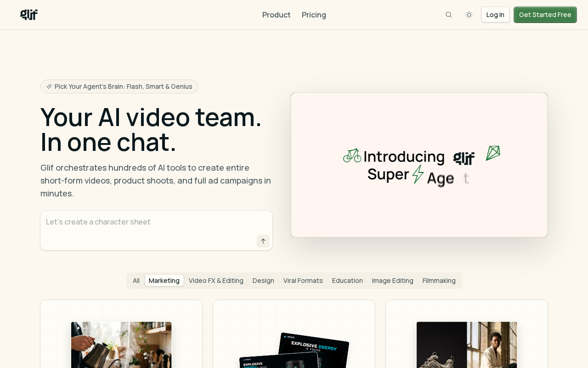
Task: Click the bicycle icon in intro video
Action: [352, 155]
